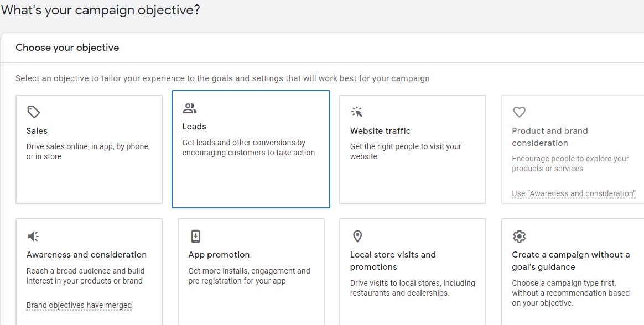The image size is (644, 325).
Task: Click the "Drive visits to local stores" description
Action: [412, 288]
